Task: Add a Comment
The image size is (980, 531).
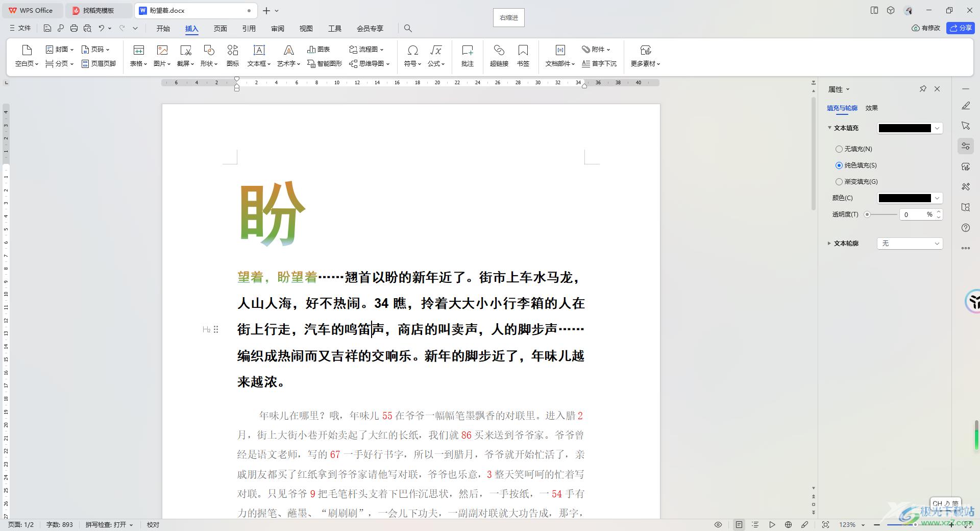Action: pos(468,56)
